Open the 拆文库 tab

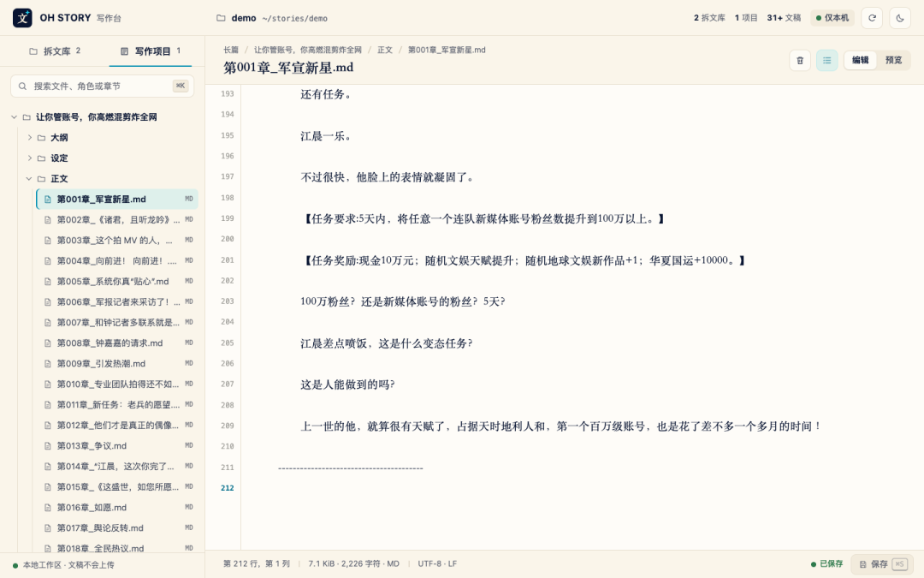click(55, 51)
